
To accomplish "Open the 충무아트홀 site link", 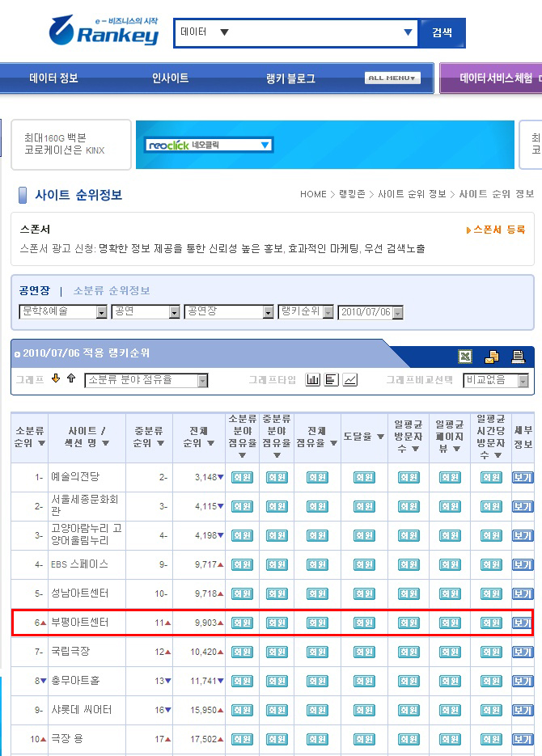I will pos(75,681).
